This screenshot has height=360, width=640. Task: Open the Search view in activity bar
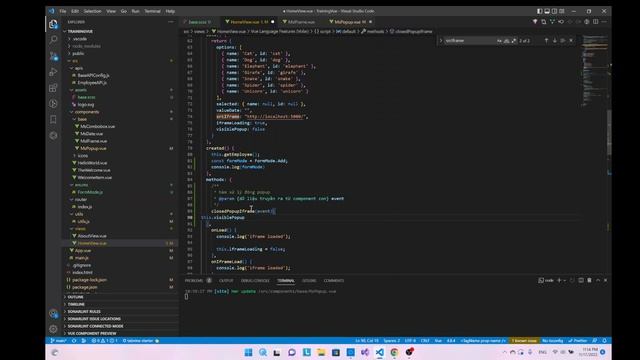(x=53, y=40)
